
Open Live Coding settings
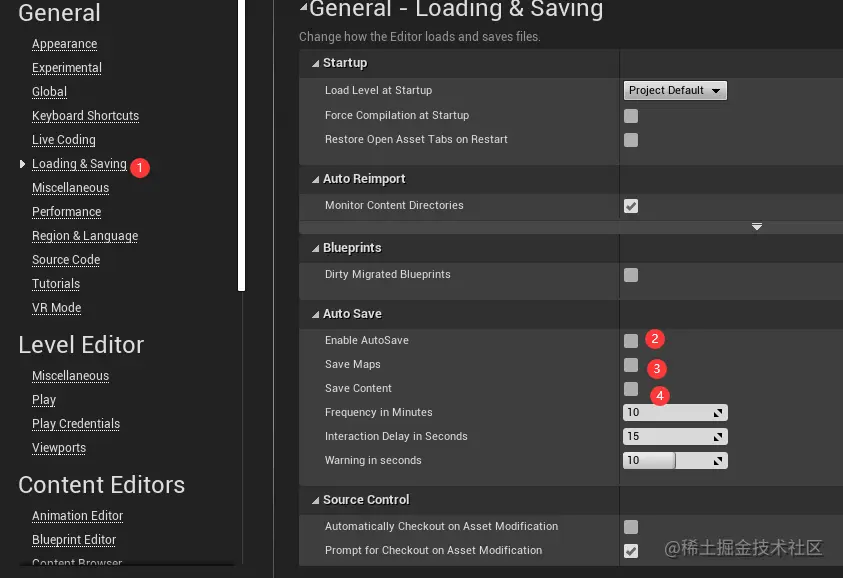coord(63,140)
